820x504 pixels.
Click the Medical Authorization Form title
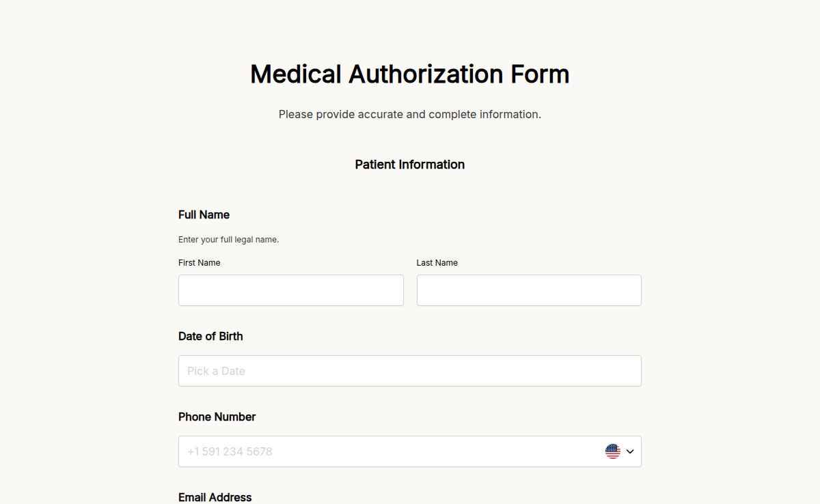click(409, 74)
